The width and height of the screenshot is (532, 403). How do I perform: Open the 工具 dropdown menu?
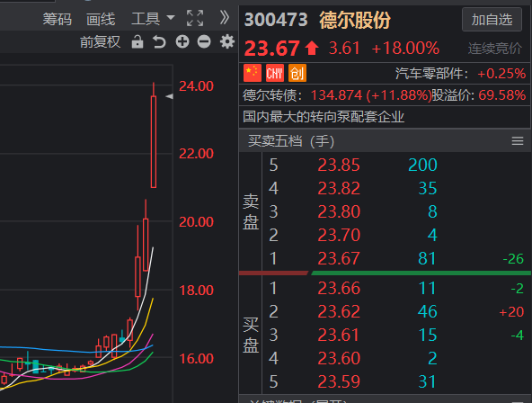(153, 18)
